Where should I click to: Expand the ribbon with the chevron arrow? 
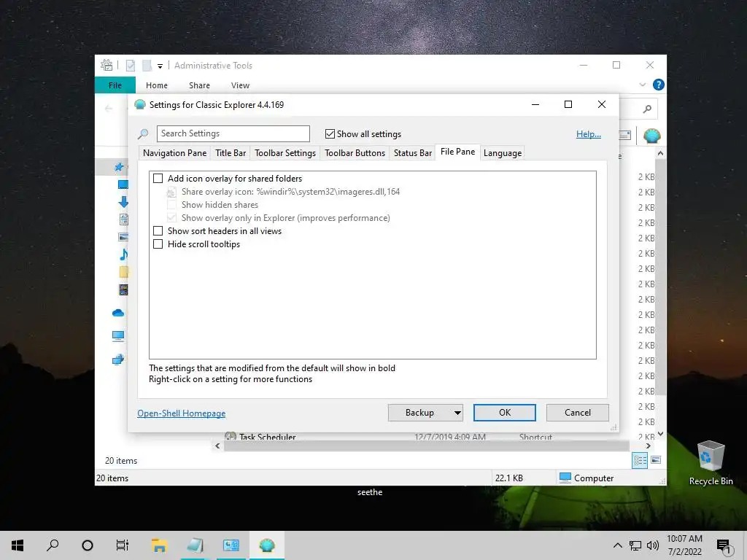642,85
